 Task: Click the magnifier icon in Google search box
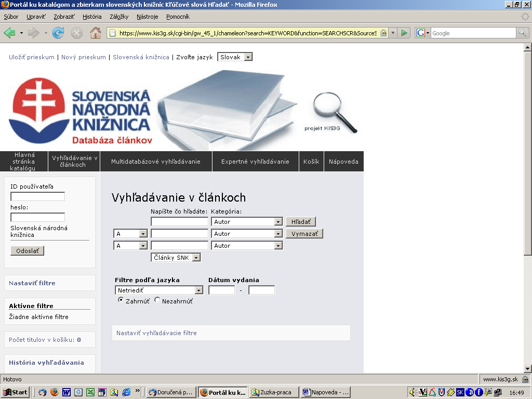coord(522,33)
